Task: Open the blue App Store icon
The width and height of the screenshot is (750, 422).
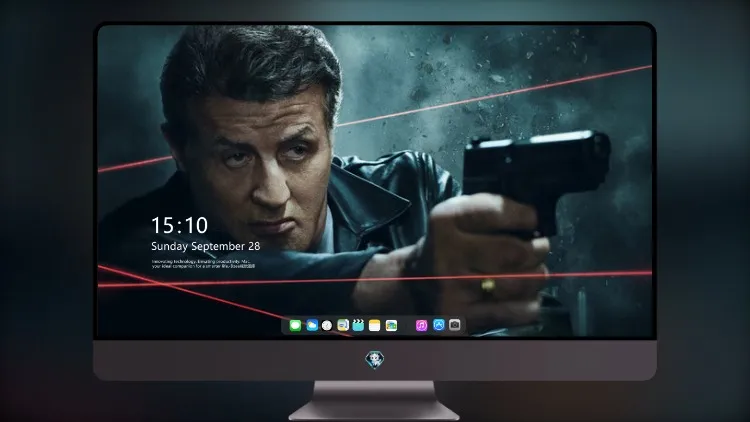Action: tap(439, 325)
